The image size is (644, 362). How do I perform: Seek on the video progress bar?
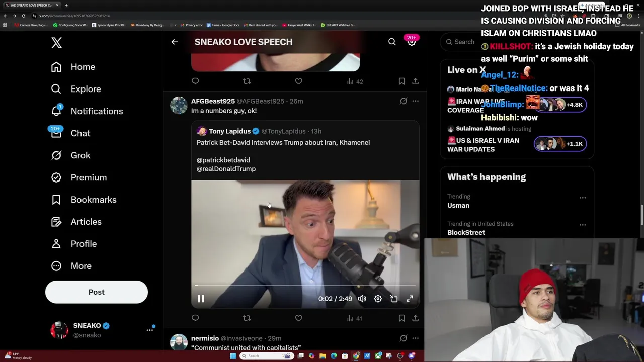click(305, 286)
